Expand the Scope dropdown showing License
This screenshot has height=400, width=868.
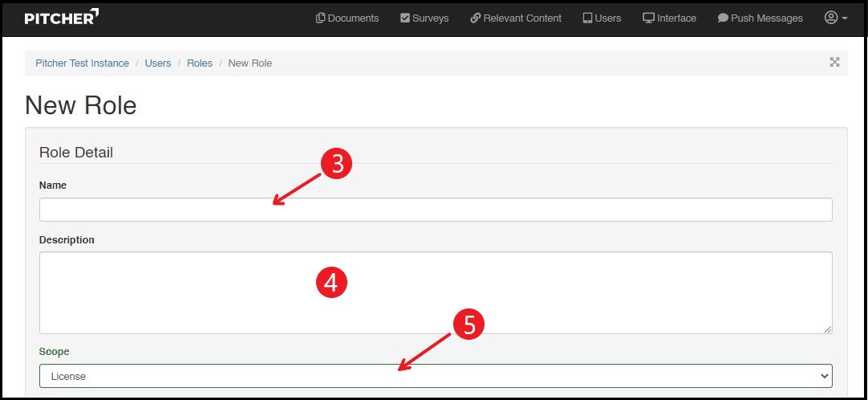(x=435, y=376)
